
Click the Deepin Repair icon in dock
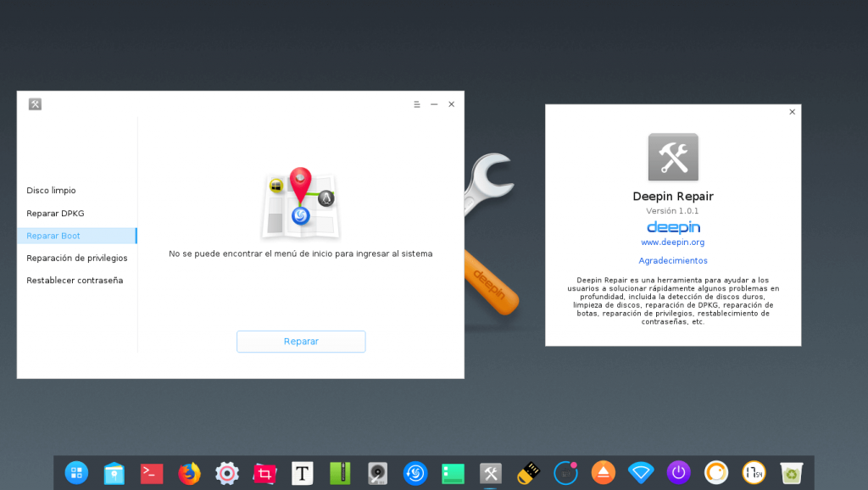coord(491,473)
